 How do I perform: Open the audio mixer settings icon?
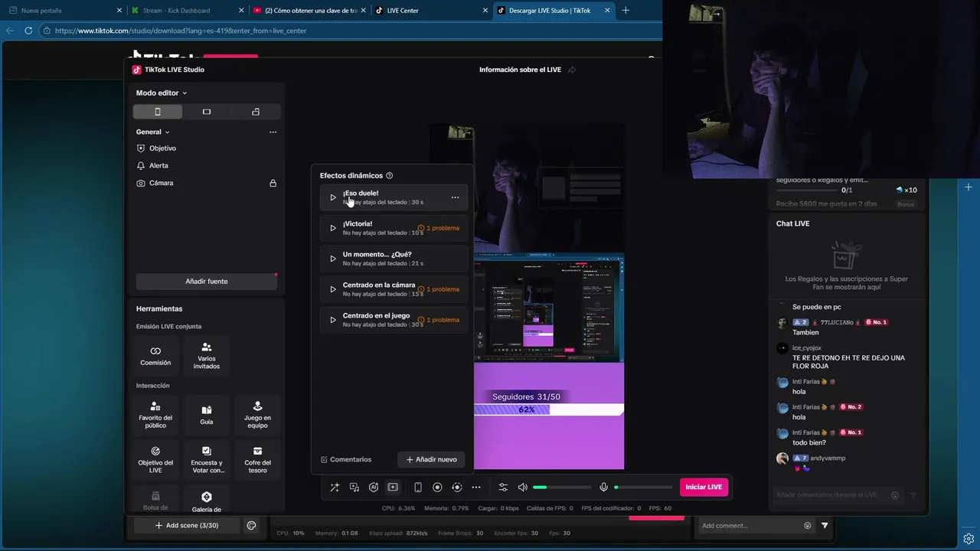click(x=503, y=487)
